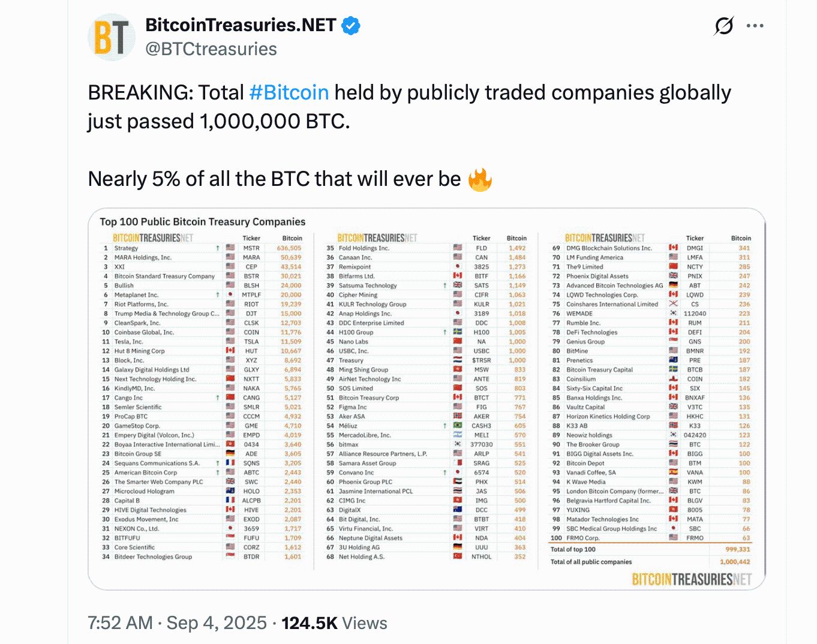817x644 pixels.
Task: Open the 7:52 AM Sep 4, 2025 timestamp
Action: (x=178, y=623)
